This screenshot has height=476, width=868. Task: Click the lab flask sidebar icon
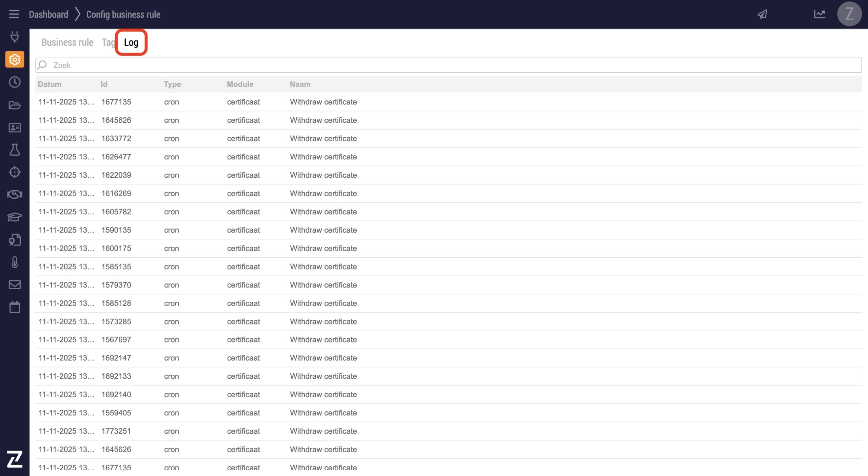(x=15, y=150)
